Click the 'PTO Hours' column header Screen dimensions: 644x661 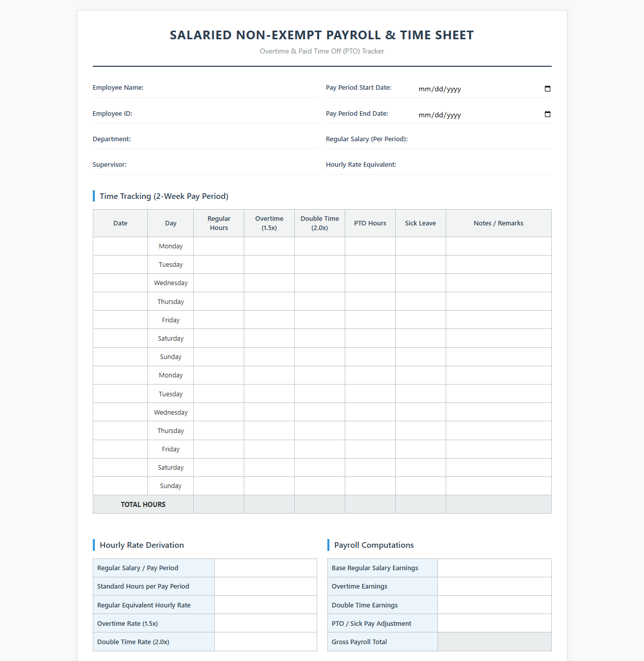[x=370, y=223]
